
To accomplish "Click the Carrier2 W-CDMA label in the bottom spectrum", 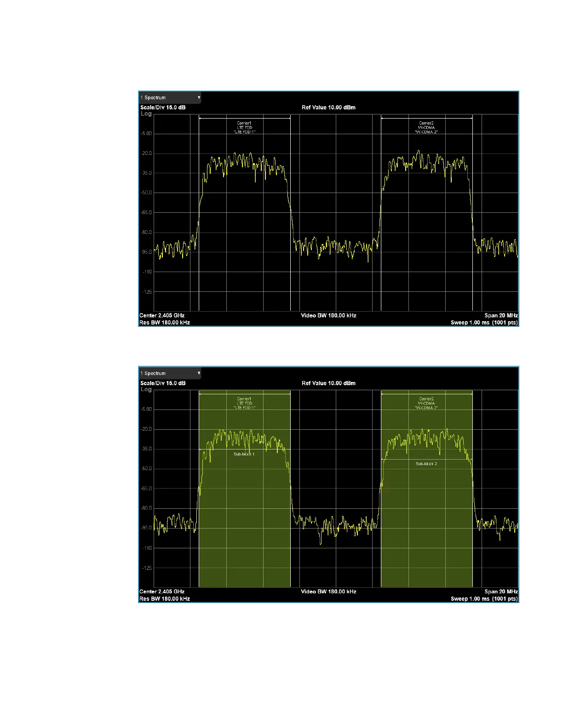I will 426,403.
